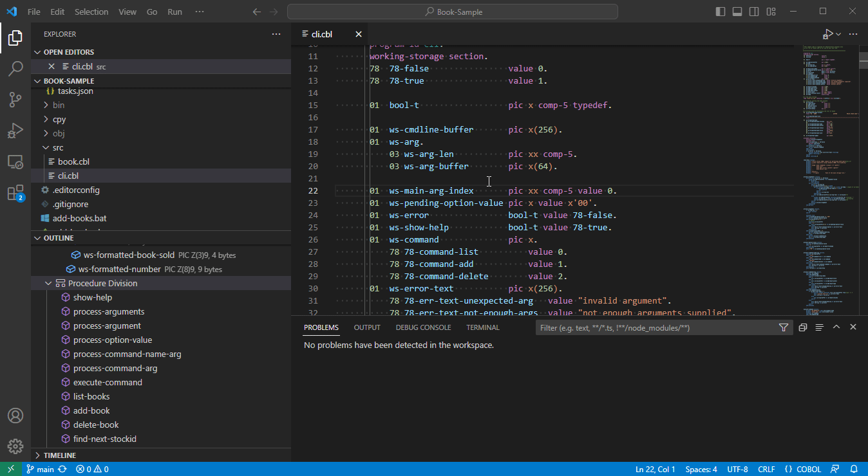868x476 pixels.
Task: Collapse the src folder
Action: click(x=46, y=147)
